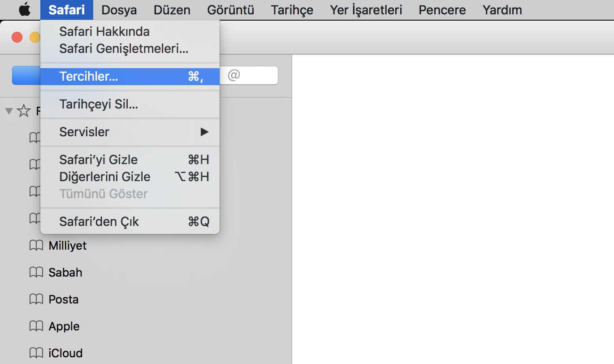
Task: Close the Safari window red button
Action: coord(17,37)
